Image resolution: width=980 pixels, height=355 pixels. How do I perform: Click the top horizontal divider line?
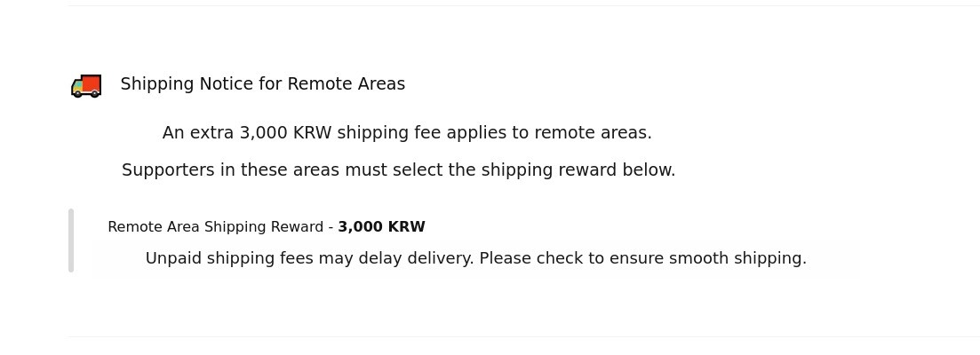[522, 5]
